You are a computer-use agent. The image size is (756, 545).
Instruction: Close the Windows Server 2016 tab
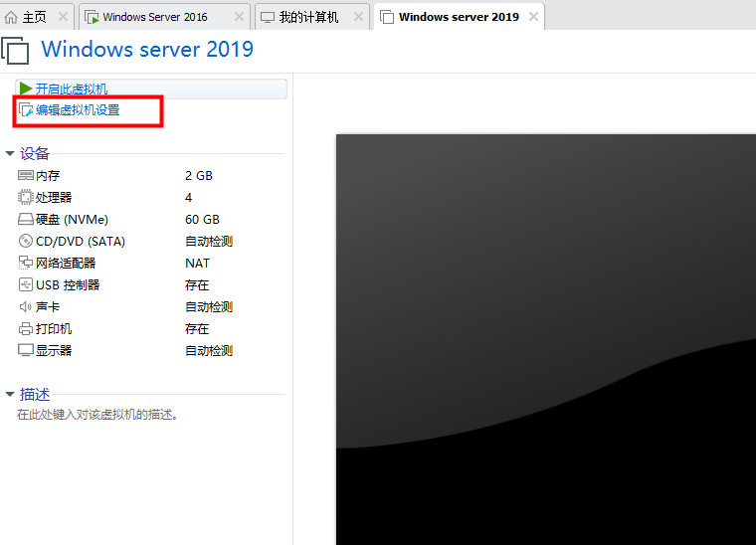[x=239, y=17]
